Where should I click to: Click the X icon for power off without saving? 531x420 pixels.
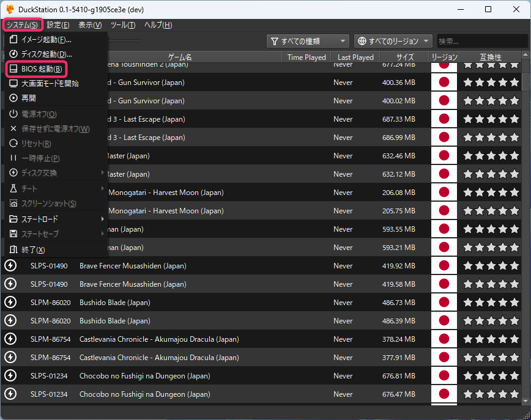coord(13,128)
